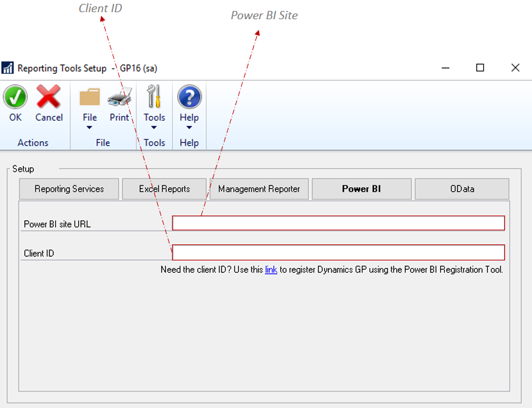Select the Power BI tab
The image size is (532, 408).
click(362, 189)
